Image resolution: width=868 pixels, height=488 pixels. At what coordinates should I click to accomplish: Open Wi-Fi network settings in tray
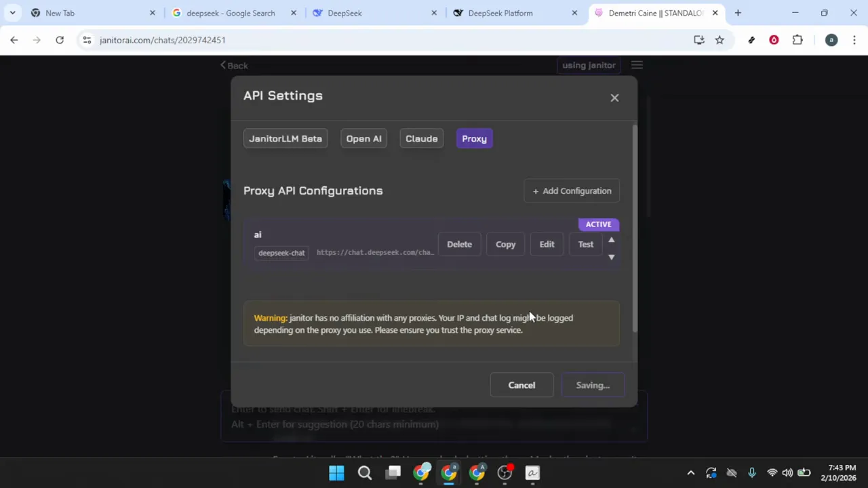[772, 473]
